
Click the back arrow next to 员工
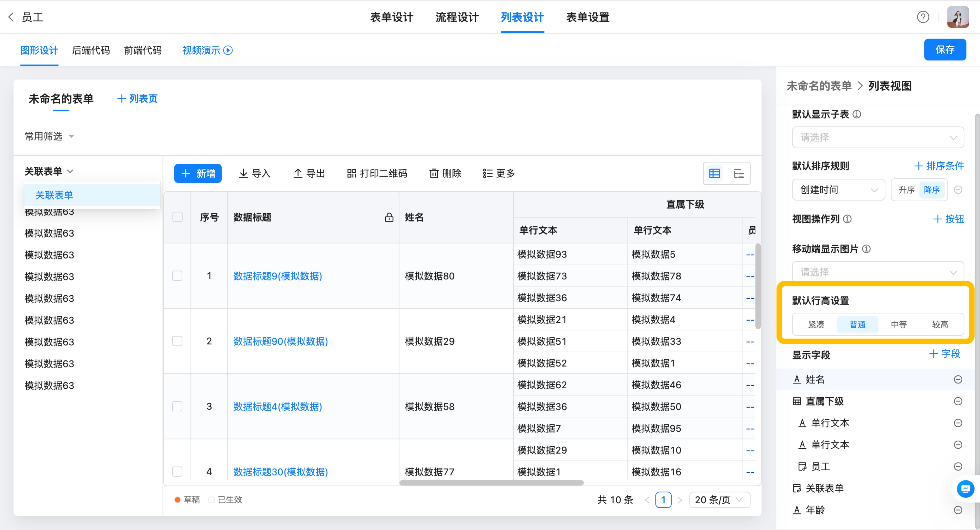[x=11, y=17]
